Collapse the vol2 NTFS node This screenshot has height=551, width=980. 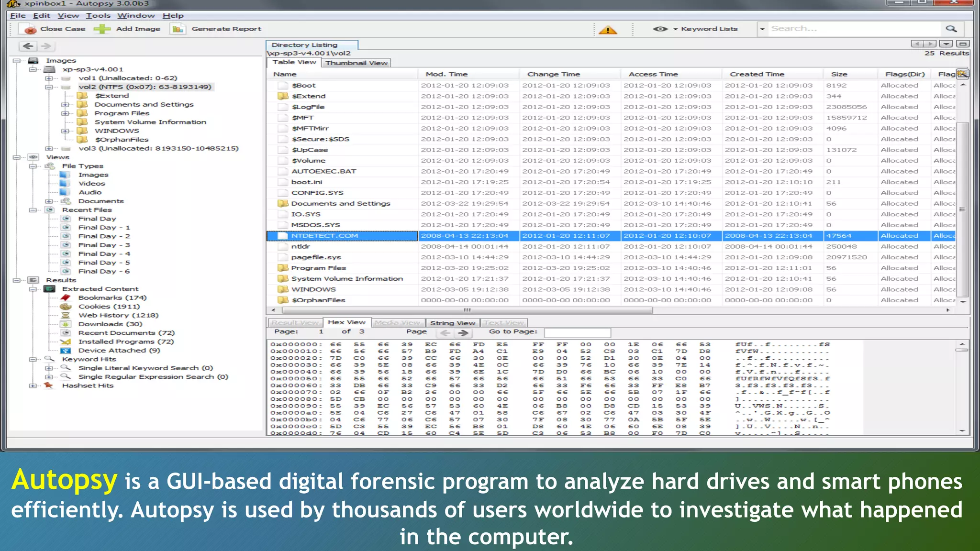coord(49,87)
